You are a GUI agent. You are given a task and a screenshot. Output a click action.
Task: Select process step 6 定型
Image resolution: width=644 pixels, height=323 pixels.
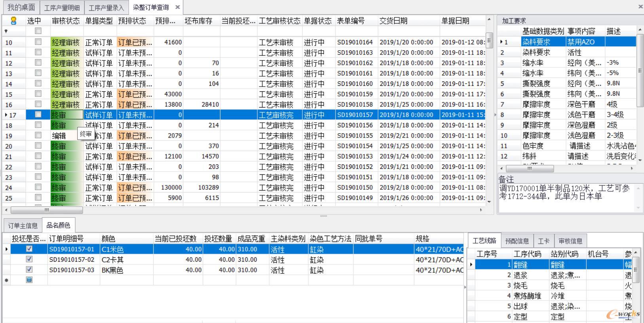click(x=550, y=317)
